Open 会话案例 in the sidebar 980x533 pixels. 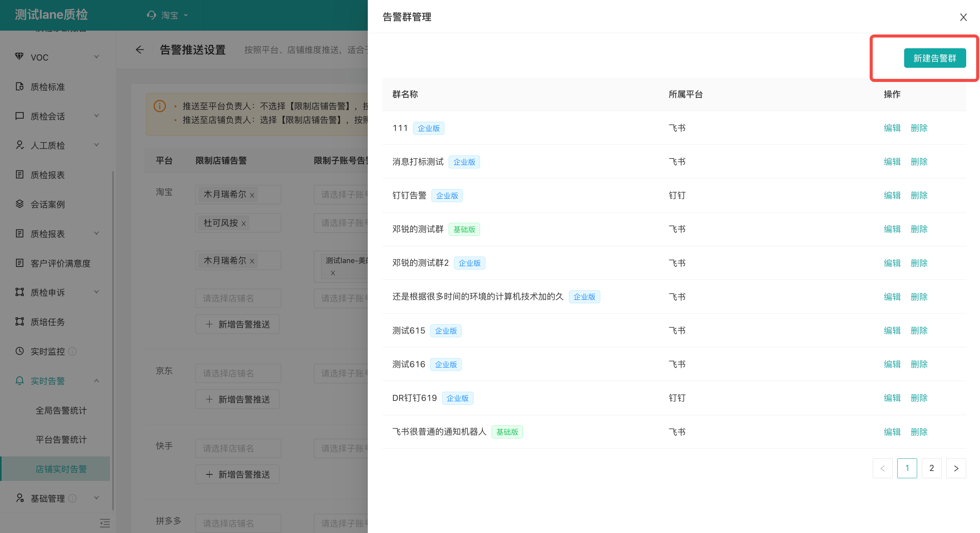48,204
